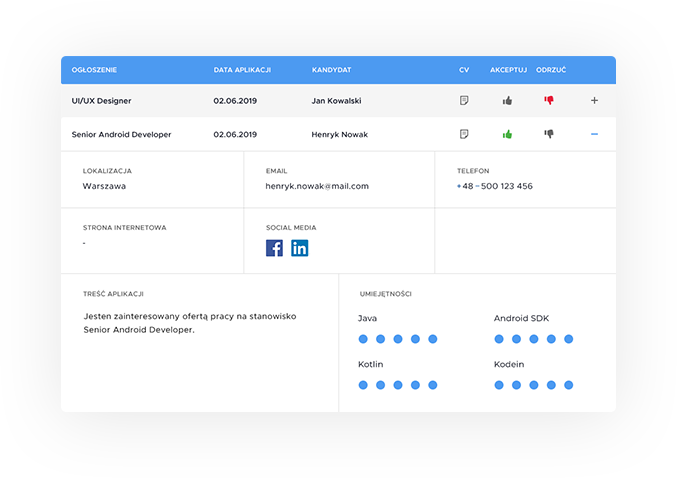Reject Henryk Nowak with thumbs down
677x478 pixels.
pyautogui.click(x=548, y=134)
